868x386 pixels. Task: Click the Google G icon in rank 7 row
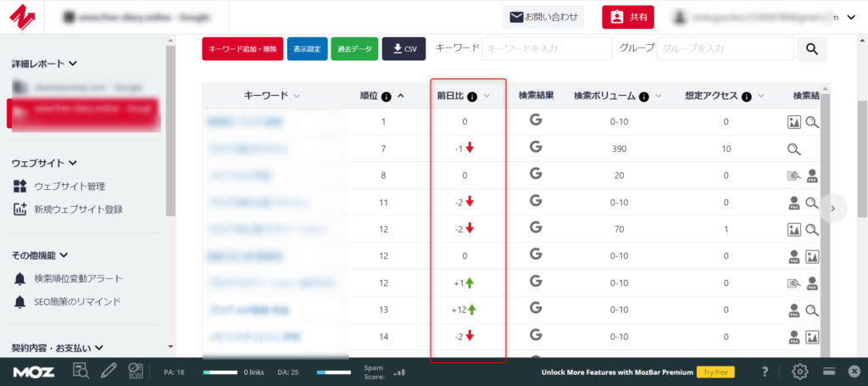[536, 148]
